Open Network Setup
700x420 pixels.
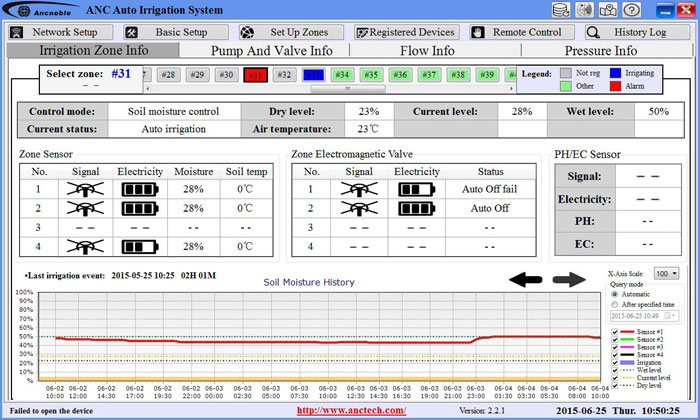point(61,32)
